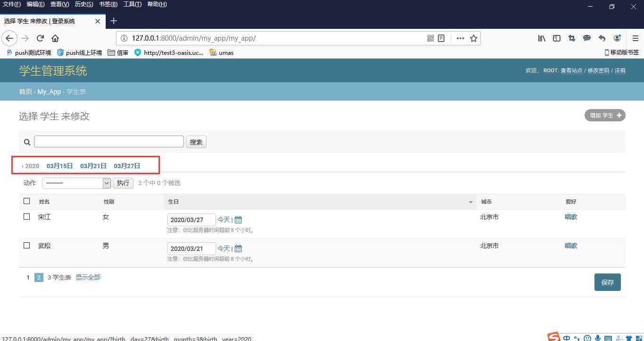This screenshot has width=644, height=341.
Task: Open the Firefox hamburger menu
Action: (x=635, y=38)
